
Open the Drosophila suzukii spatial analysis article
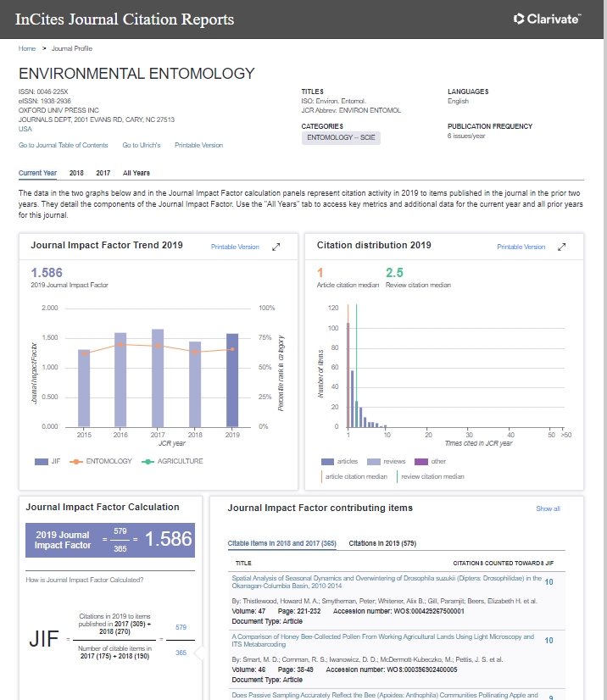pos(387,581)
